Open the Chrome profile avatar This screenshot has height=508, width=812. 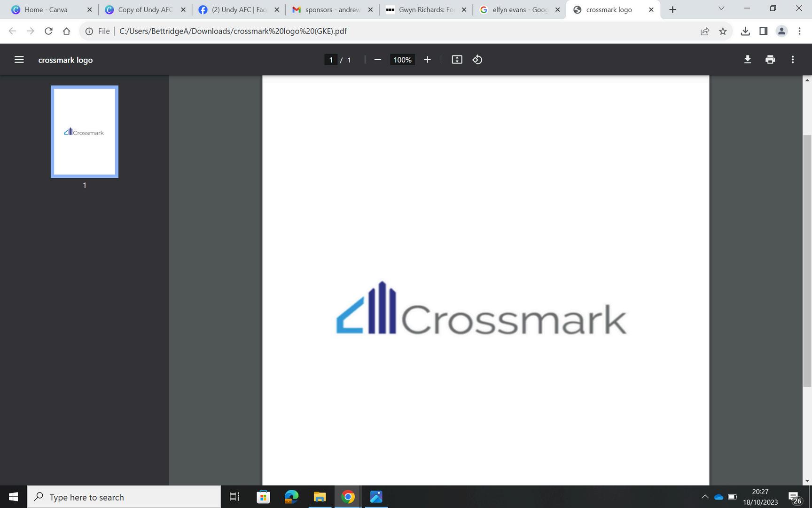tap(781, 31)
